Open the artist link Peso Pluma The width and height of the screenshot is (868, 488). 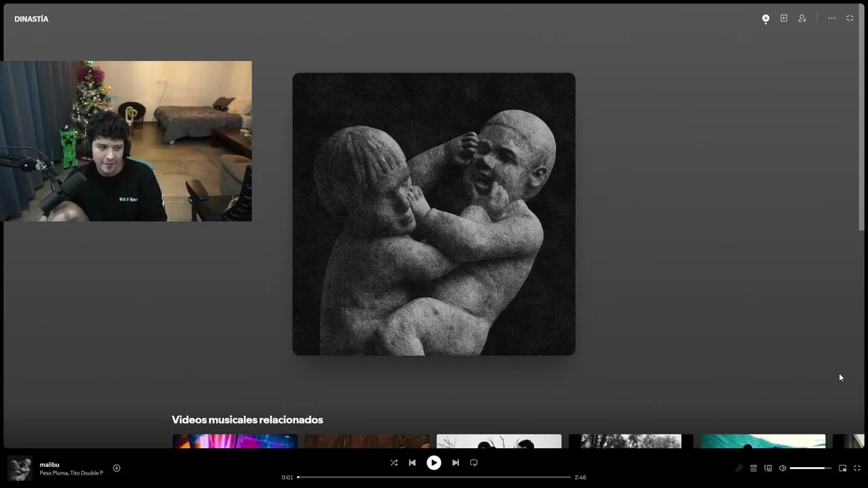[54, 473]
